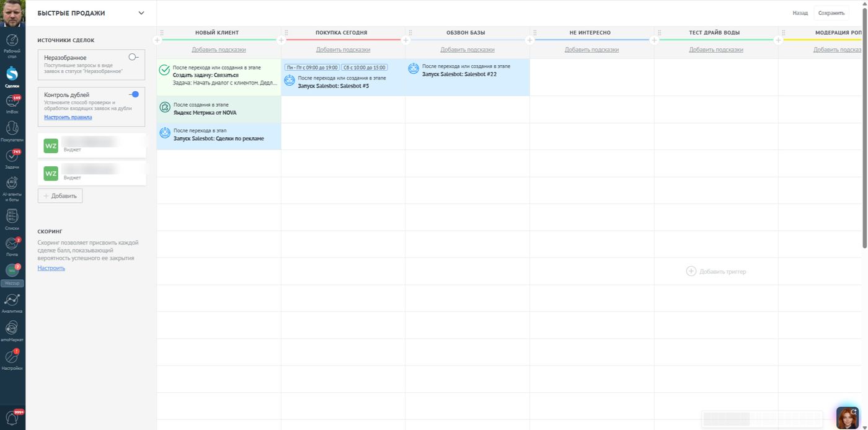This screenshot has width=868, height=430.
Task: Add a new deal source with Добавить
Action: tap(60, 195)
